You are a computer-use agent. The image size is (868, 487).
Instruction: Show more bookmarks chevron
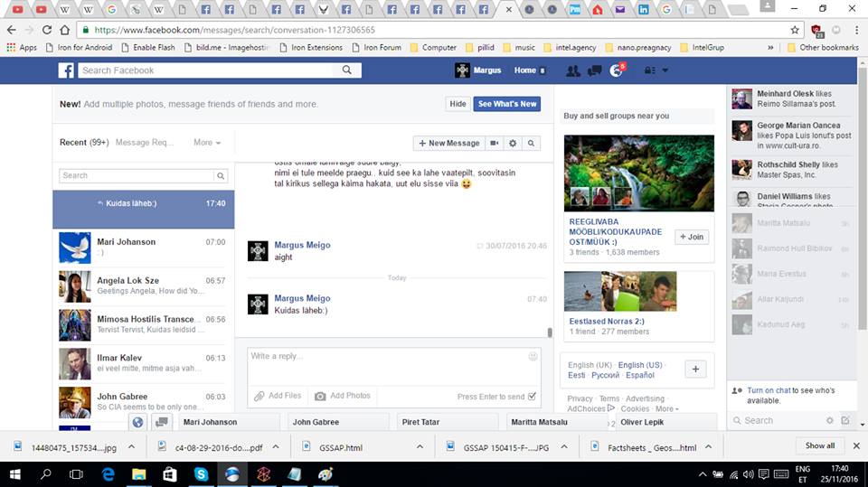click(x=770, y=48)
